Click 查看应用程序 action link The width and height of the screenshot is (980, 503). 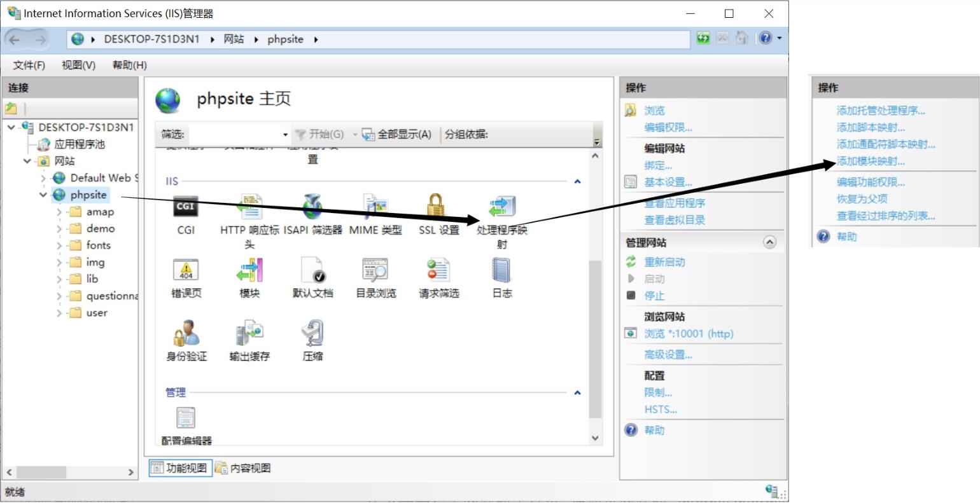[x=675, y=203]
